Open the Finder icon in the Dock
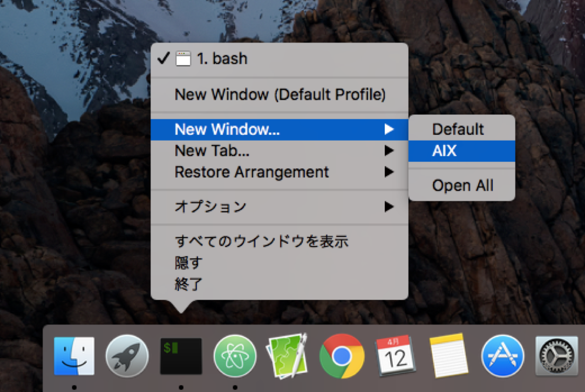585x392 pixels. point(73,356)
